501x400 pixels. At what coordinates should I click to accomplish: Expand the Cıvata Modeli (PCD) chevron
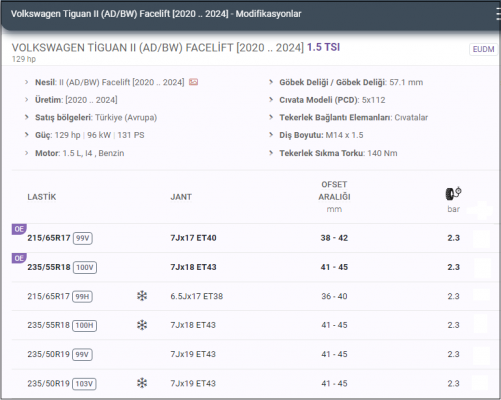[x=271, y=100]
